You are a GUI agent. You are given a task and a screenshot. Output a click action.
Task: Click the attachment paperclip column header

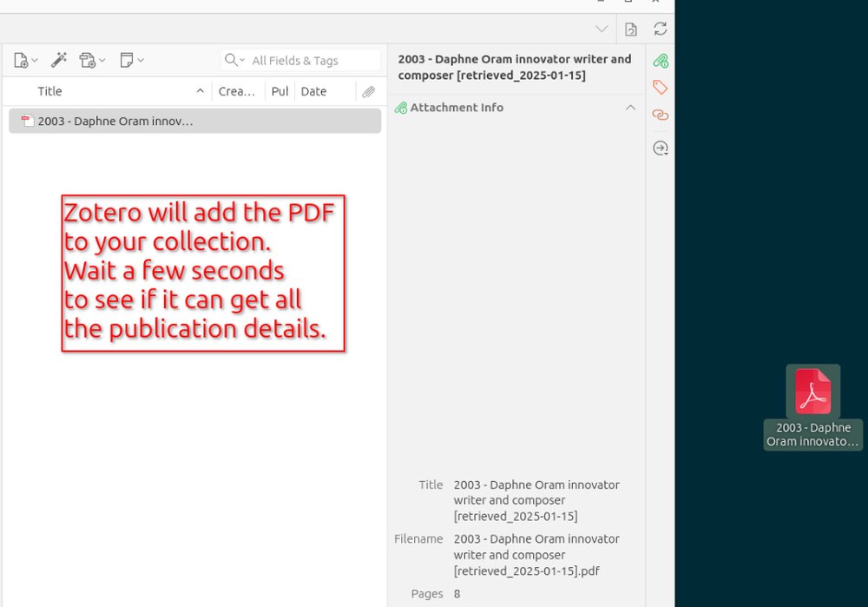click(x=369, y=92)
